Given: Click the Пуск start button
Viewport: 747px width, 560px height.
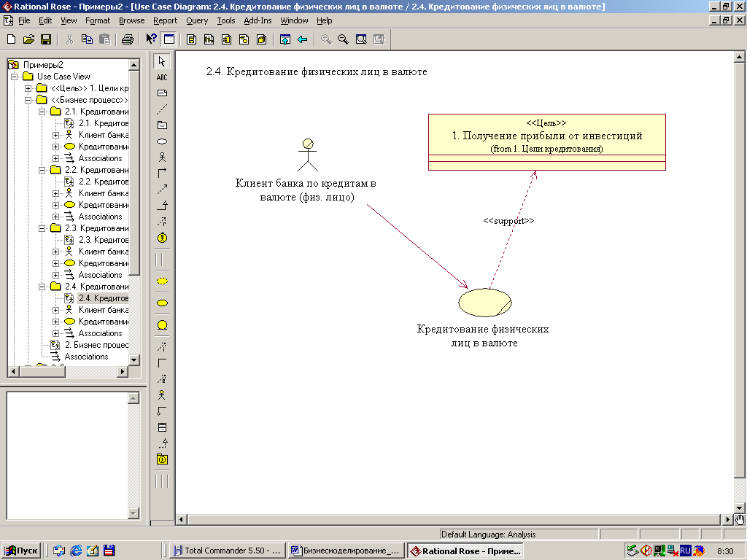Looking at the screenshot, I should click(x=21, y=551).
